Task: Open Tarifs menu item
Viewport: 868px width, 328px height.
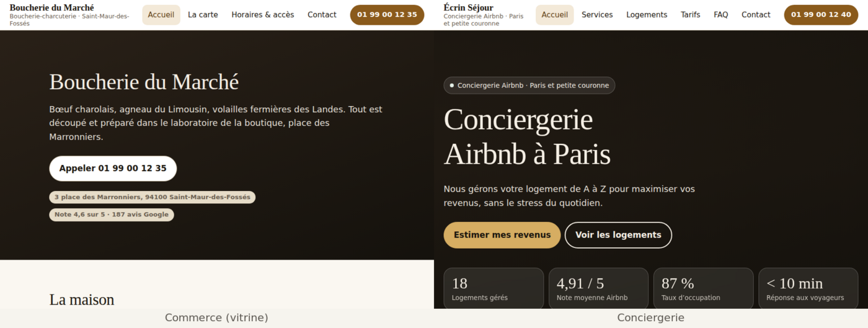Action: coord(691,15)
